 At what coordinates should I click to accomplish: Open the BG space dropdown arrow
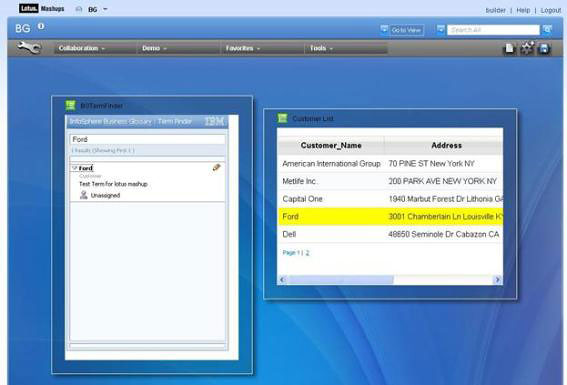105,9
